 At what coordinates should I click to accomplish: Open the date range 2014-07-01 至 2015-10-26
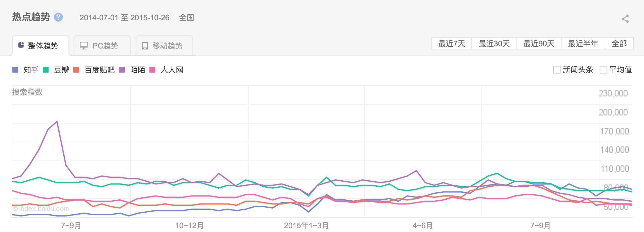pos(124,18)
